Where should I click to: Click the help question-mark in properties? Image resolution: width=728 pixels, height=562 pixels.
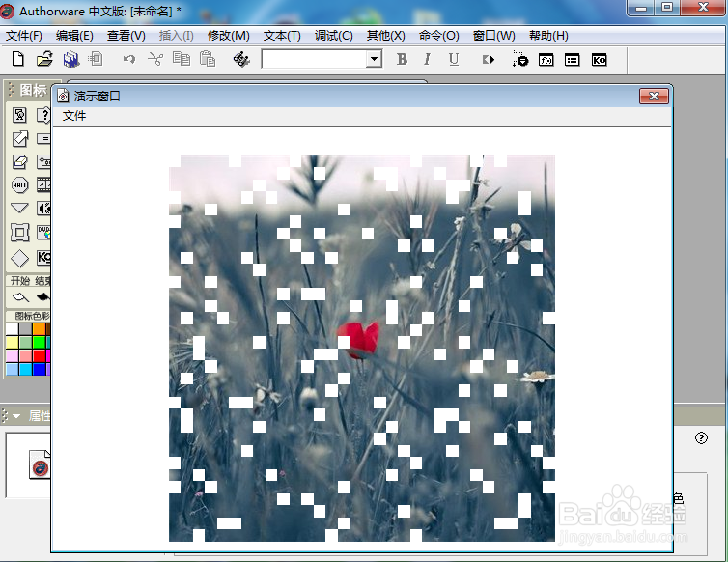click(701, 438)
